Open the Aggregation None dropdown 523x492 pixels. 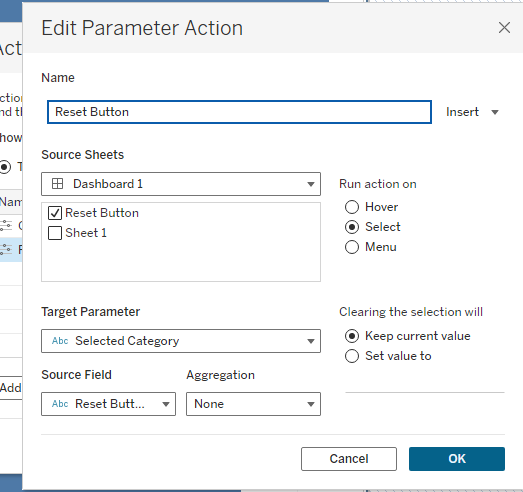(x=253, y=404)
